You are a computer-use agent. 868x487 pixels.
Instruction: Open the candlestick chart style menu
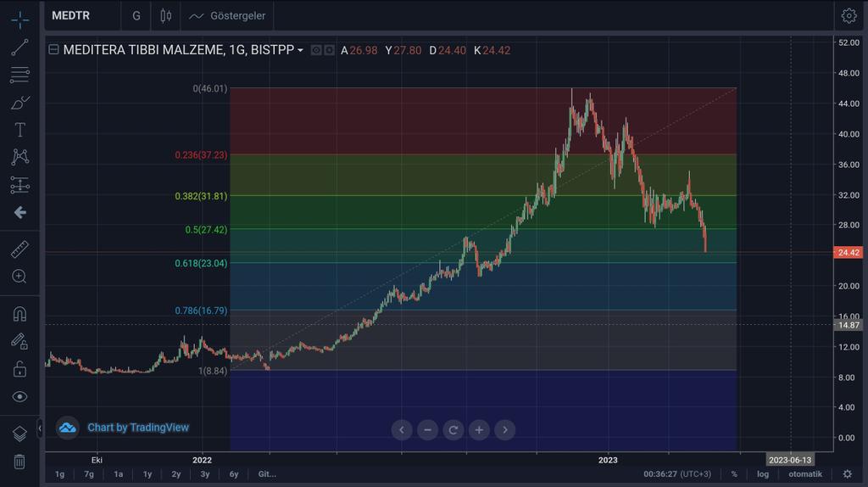pos(165,15)
